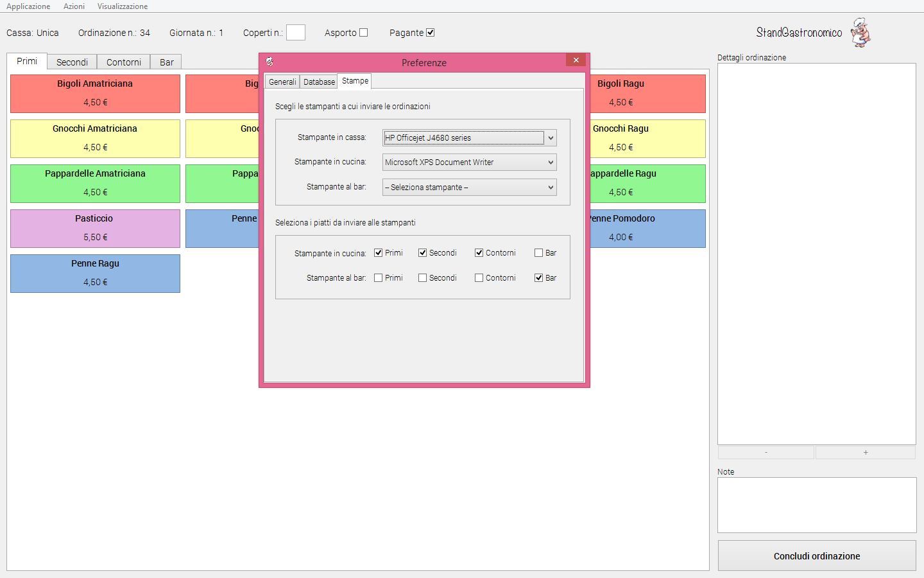Image resolution: width=924 pixels, height=578 pixels.
Task: Click Concludi ordinazione button
Action: 817,556
